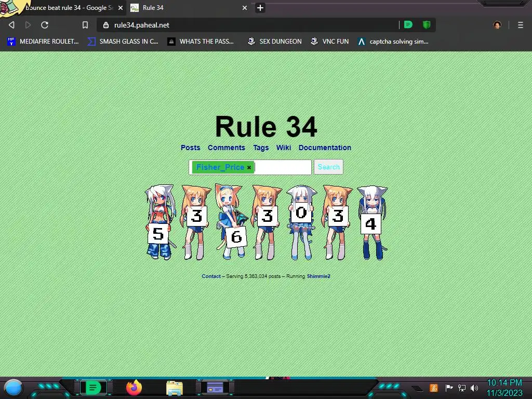Click the Search button
The width and height of the screenshot is (532, 399).
328,167
